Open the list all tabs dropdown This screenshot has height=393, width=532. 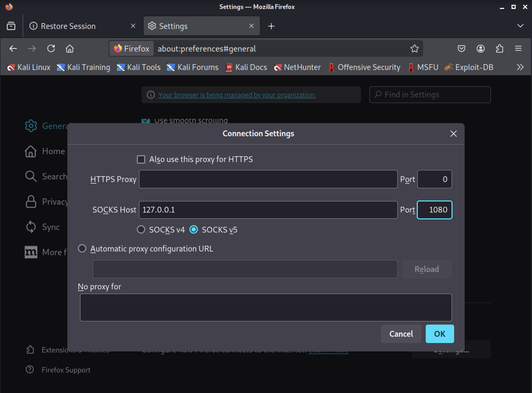520,26
